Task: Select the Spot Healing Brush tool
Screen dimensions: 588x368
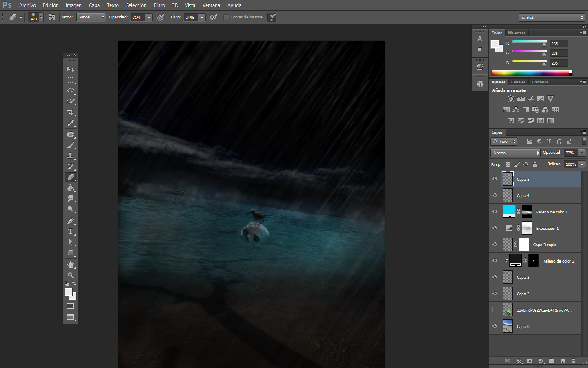Action: 71,135
